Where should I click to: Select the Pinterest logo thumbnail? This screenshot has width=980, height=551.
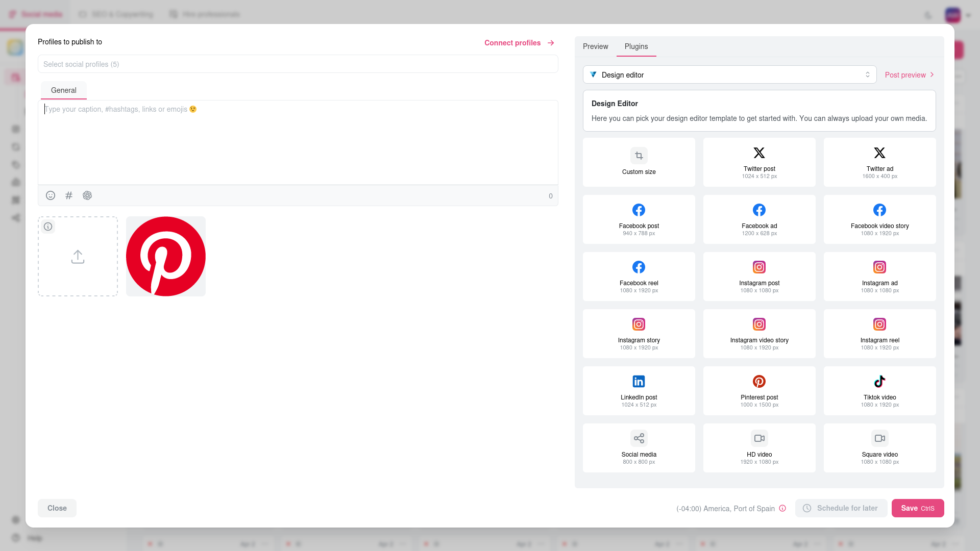click(x=166, y=256)
